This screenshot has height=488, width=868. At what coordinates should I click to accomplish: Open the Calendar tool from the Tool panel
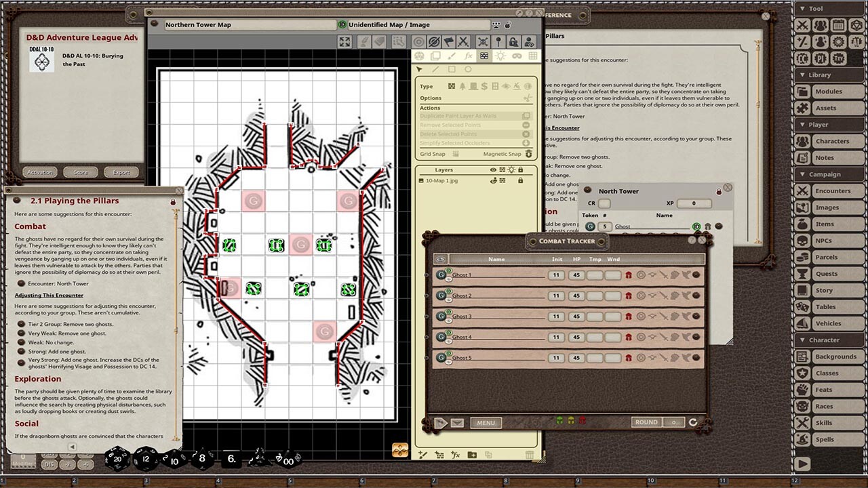point(838,25)
